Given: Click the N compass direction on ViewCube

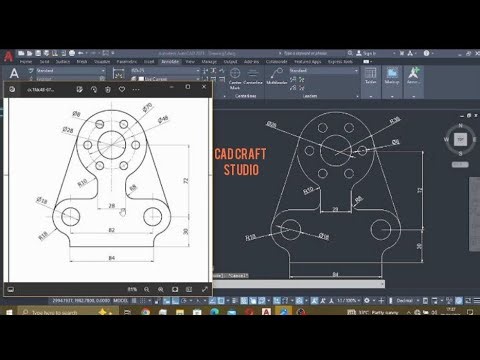Looking at the screenshot, I should click(x=461, y=126).
